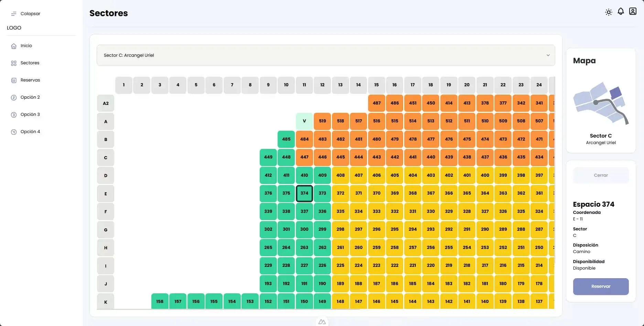Click the Opción 2 numbered icon

click(13, 97)
